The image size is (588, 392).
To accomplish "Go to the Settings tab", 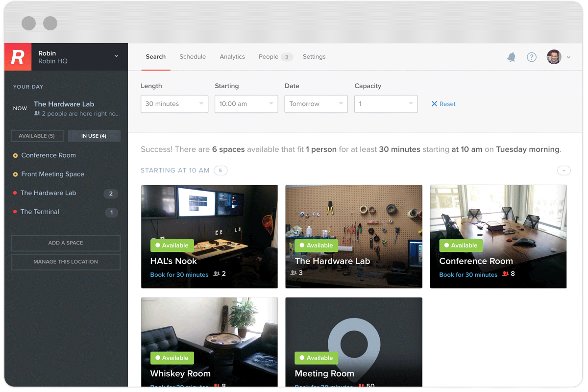I will (314, 57).
